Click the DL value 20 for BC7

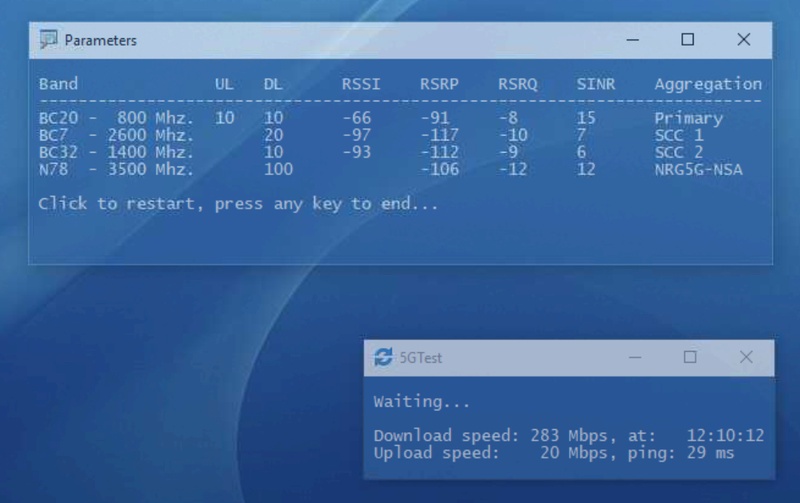(273, 135)
